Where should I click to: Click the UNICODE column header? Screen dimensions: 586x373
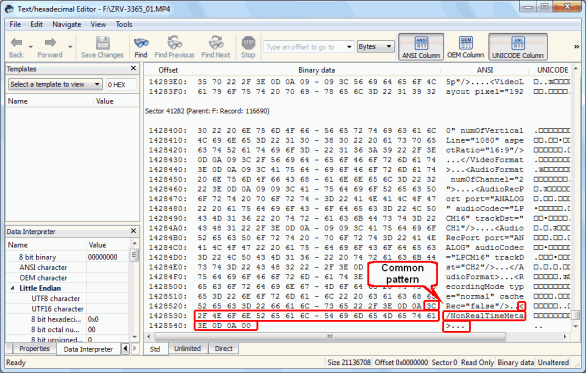tap(552, 70)
